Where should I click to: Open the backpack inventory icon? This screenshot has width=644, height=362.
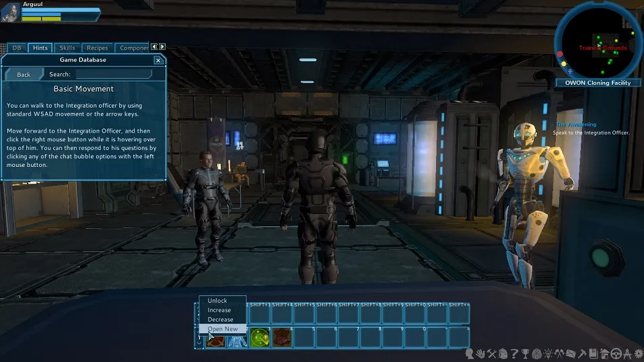click(x=503, y=353)
